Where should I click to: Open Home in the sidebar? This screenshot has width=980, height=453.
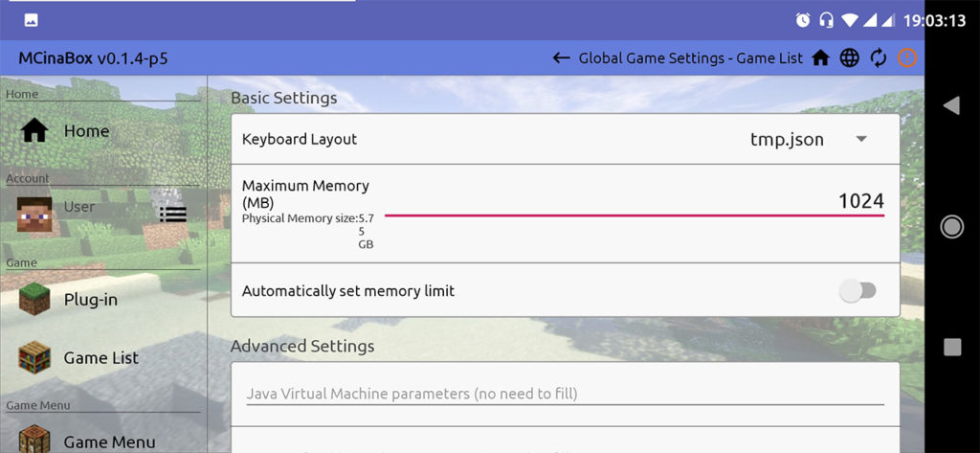(86, 131)
